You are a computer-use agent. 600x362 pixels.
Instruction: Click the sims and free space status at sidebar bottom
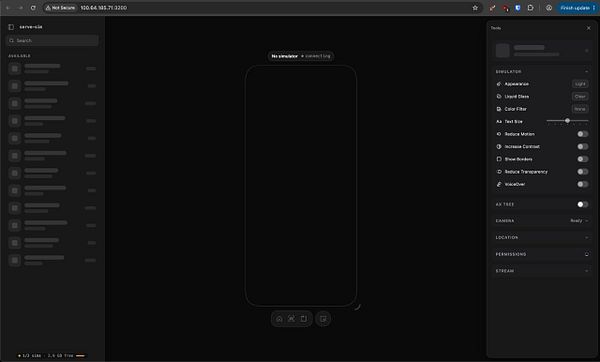click(52, 355)
